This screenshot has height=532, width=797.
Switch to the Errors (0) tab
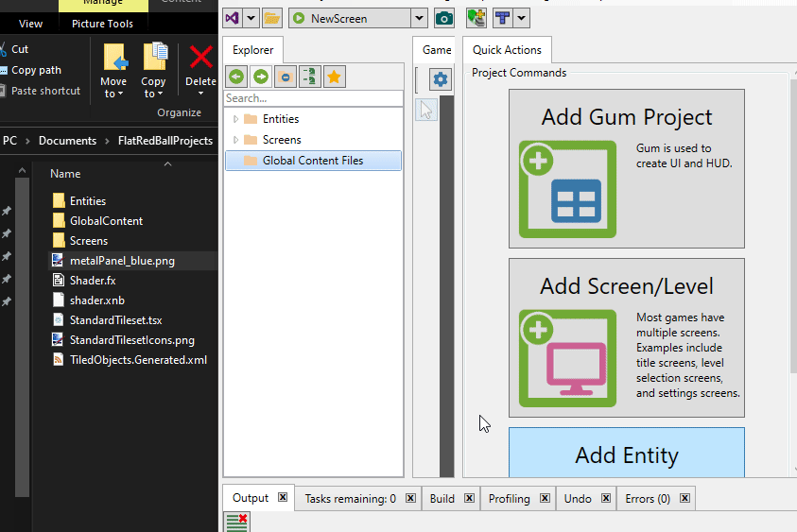click(648, 498)
